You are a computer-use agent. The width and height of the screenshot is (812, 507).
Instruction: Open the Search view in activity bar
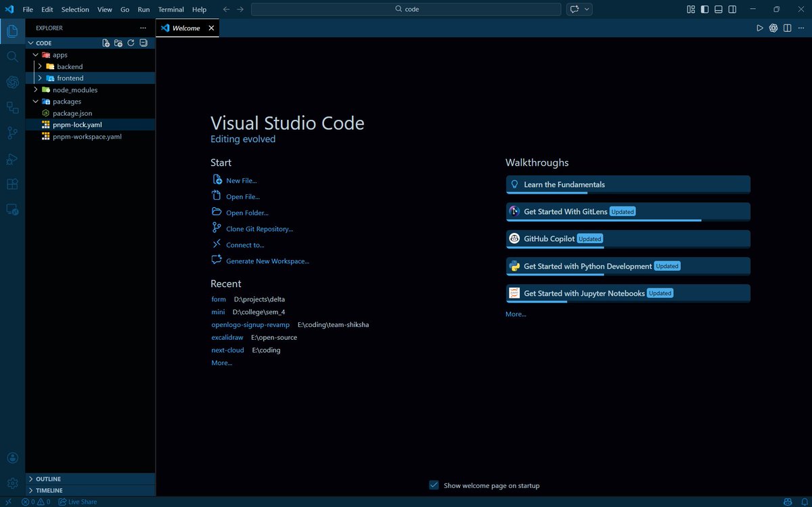click(x=12, y=56)
